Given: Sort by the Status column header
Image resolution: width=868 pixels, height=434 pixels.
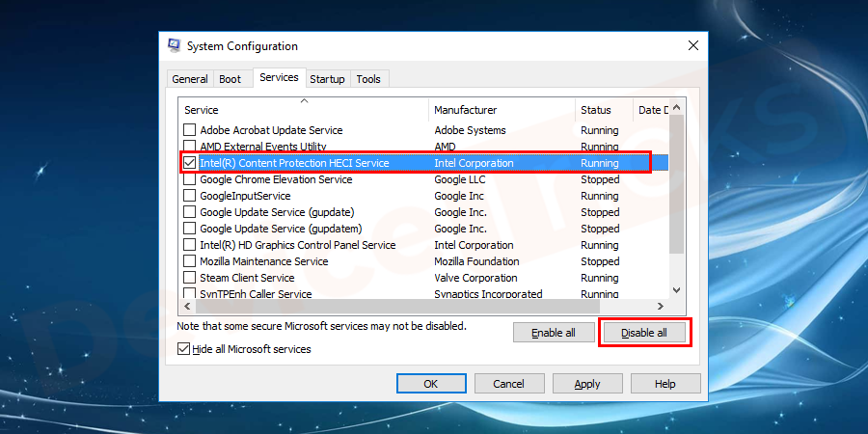Looking at the screenshot, I should pos(604,110).
